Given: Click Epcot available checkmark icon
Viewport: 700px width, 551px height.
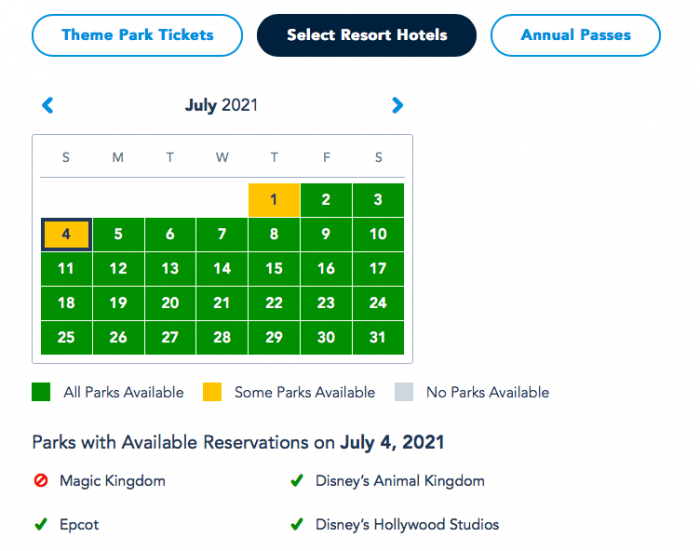Looking at the screenshot, I should point(40,524).
